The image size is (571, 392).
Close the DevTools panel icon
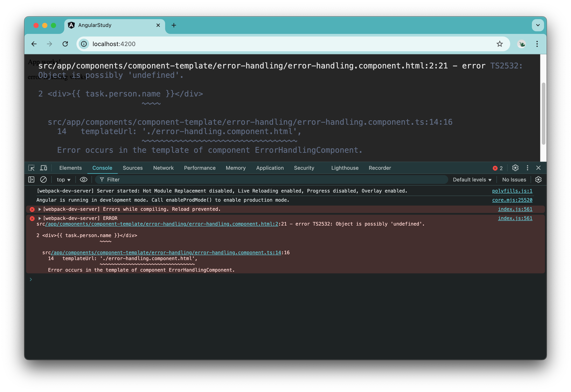point(539,168)
